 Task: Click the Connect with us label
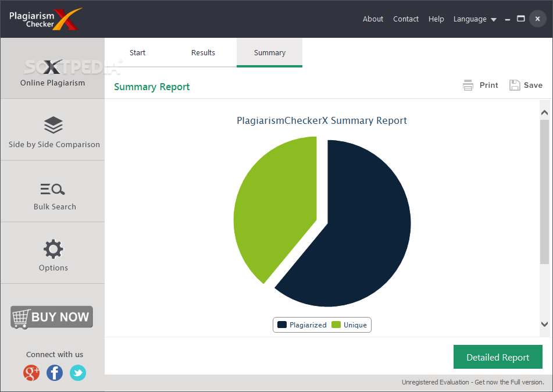pyautogui.click(x=55, y=355)
